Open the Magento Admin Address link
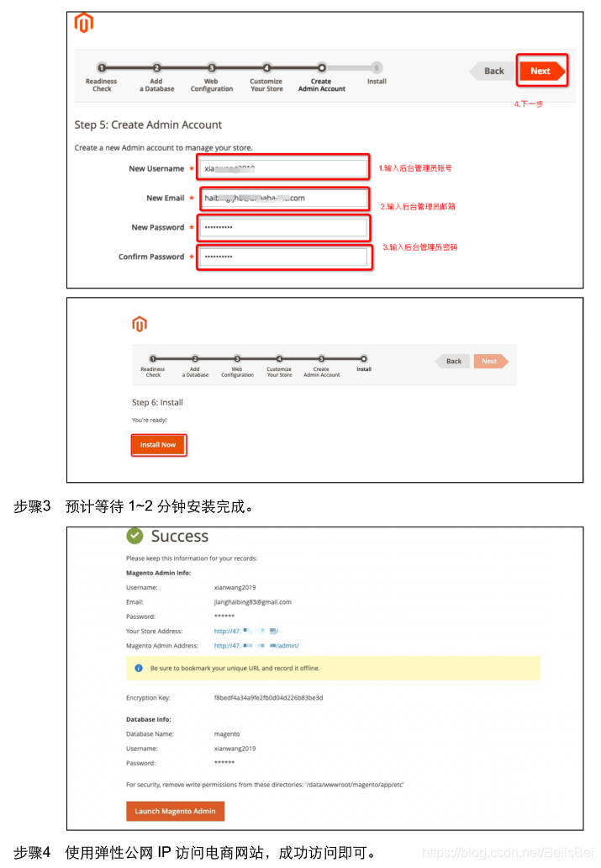Screen dimensions: 601x868 pyautogui.click(x=256, y=645)
